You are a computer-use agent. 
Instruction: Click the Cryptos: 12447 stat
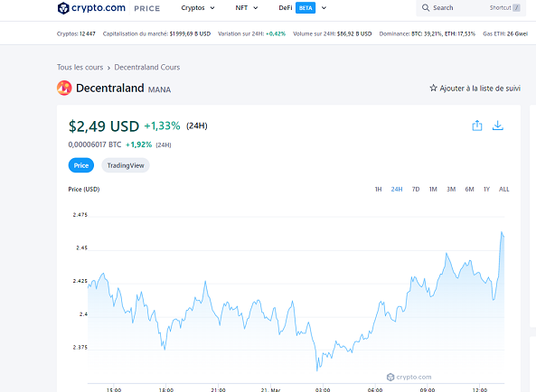[x=76, y=33]
